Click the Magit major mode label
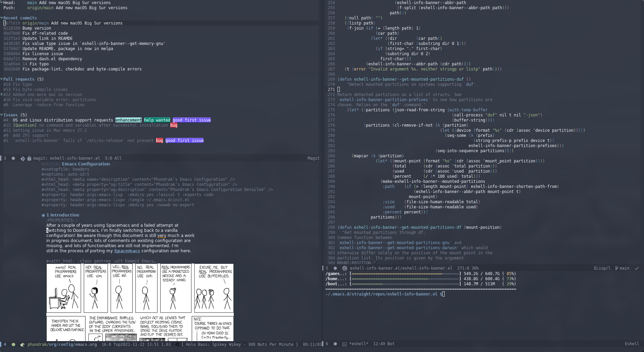Screen dimensions: 644x352 [x=313, y=158]
